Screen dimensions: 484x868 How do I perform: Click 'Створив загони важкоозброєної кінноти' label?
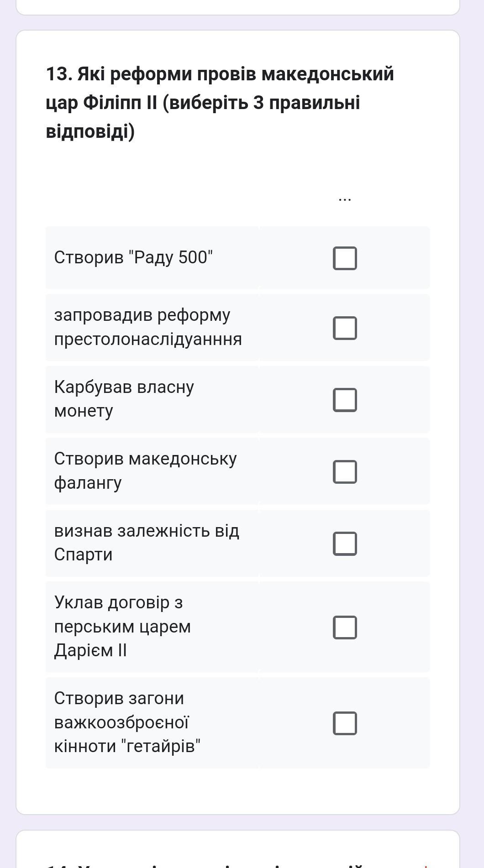click(x=127, y=722)
